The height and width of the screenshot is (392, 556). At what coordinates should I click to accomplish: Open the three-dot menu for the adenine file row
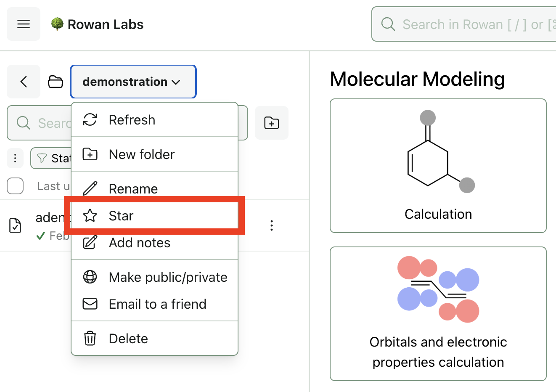(271, 225)
